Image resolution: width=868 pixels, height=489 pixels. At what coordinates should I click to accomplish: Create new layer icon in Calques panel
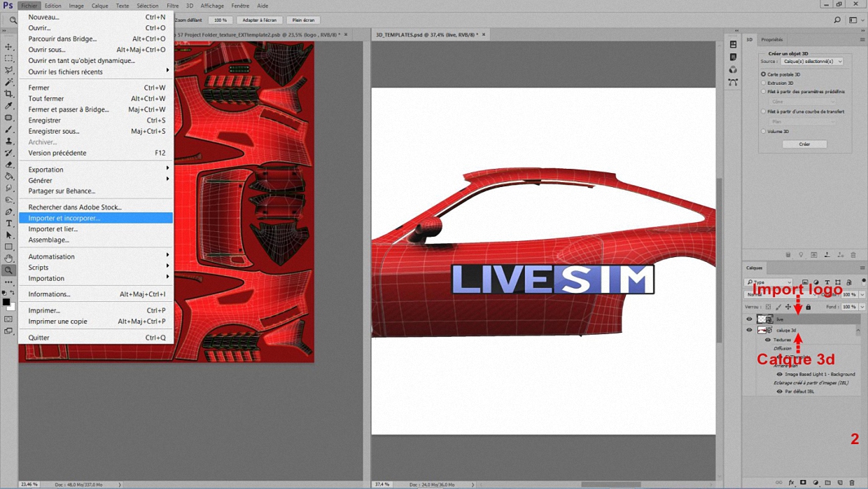click(x=840, y=483)
